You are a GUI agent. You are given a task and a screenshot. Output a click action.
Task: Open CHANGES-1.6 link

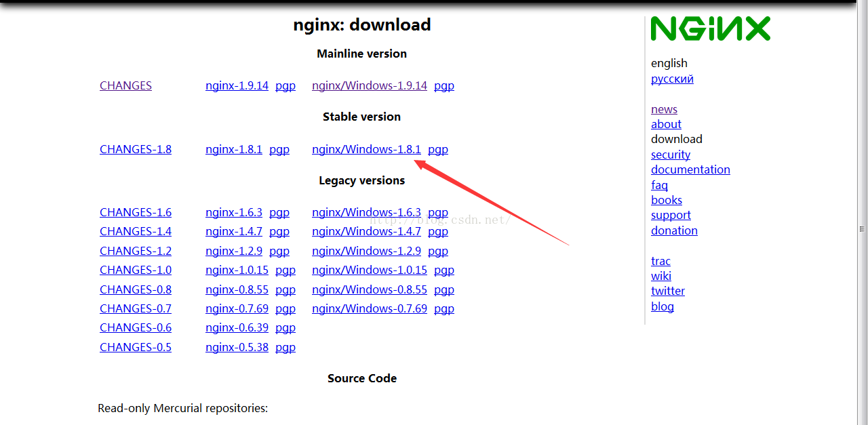point(136,212)
